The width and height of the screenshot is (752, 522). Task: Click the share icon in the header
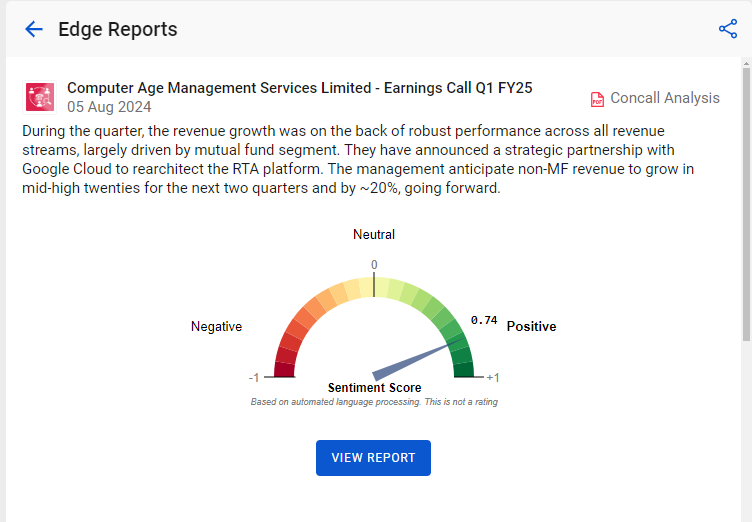click(x=728, y=29)
